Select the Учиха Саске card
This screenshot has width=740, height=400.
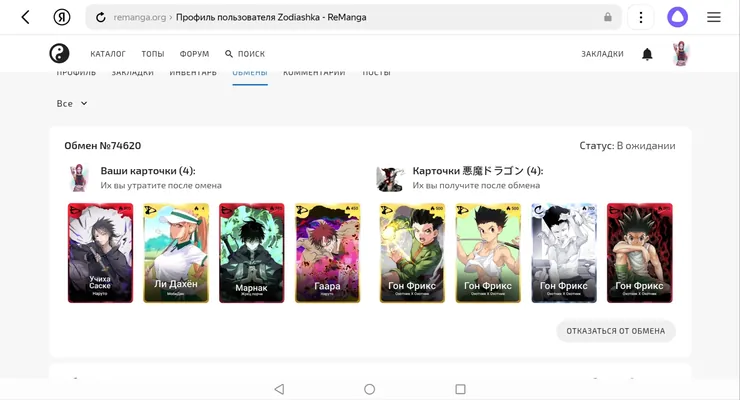pyautogui.click(x=101, y=253)
